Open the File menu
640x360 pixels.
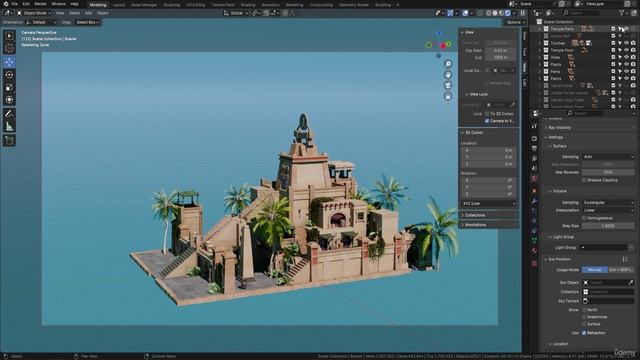click(15, 4)
